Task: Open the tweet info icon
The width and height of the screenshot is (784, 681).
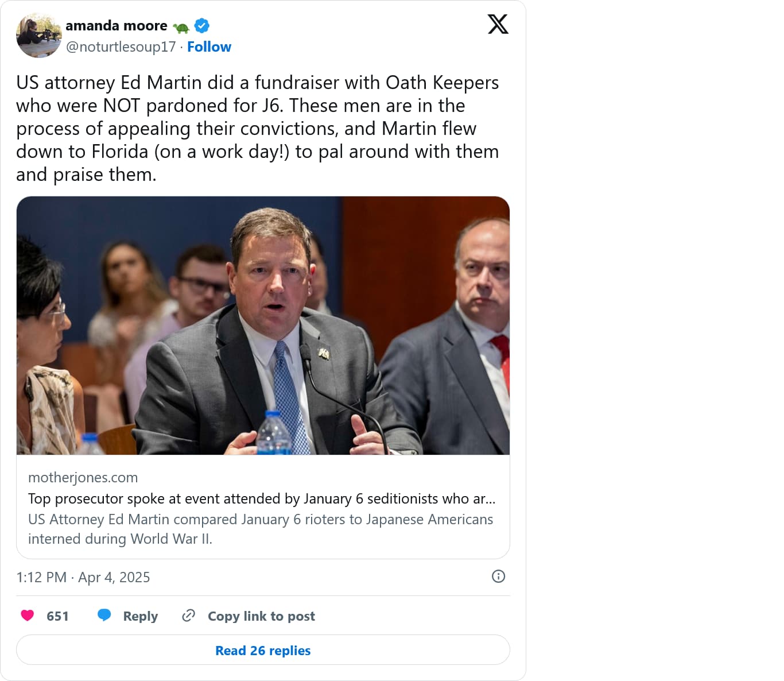Action: [x=498, y=576]
